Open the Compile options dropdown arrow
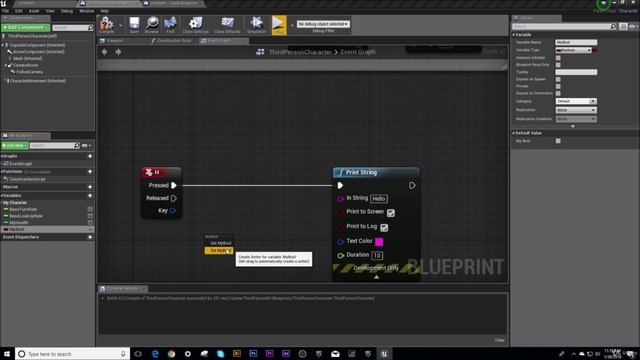 coord(120,25)
